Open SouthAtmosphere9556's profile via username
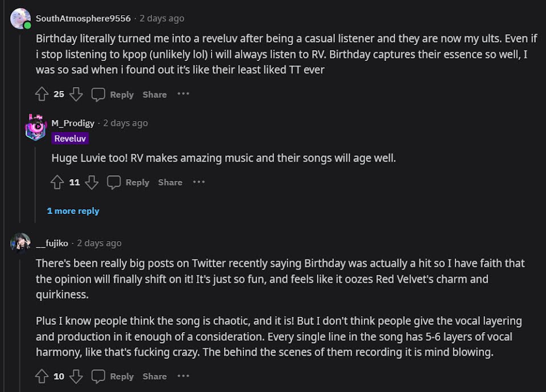 pyautogui.click(x=83, y=18)
